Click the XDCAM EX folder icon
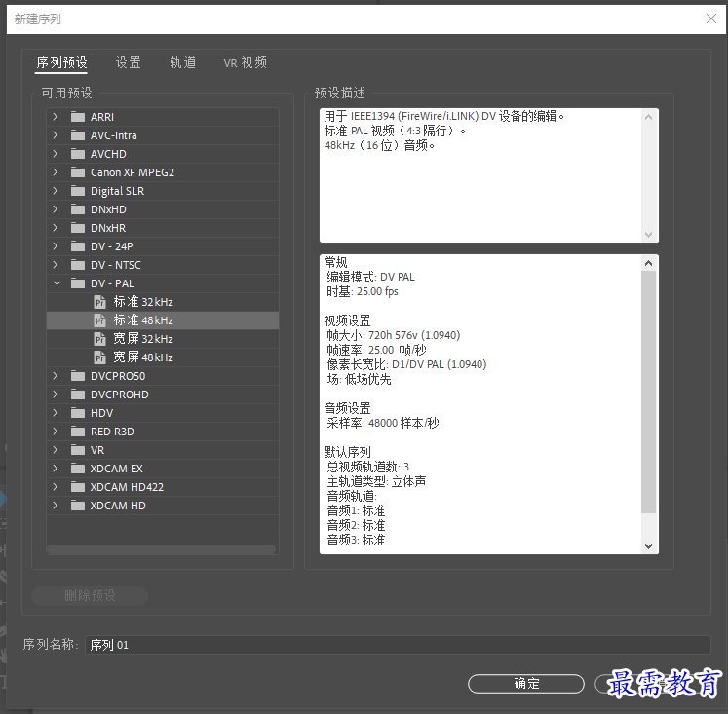This screenshot has width=728, height=714. (x=78, y=469)
